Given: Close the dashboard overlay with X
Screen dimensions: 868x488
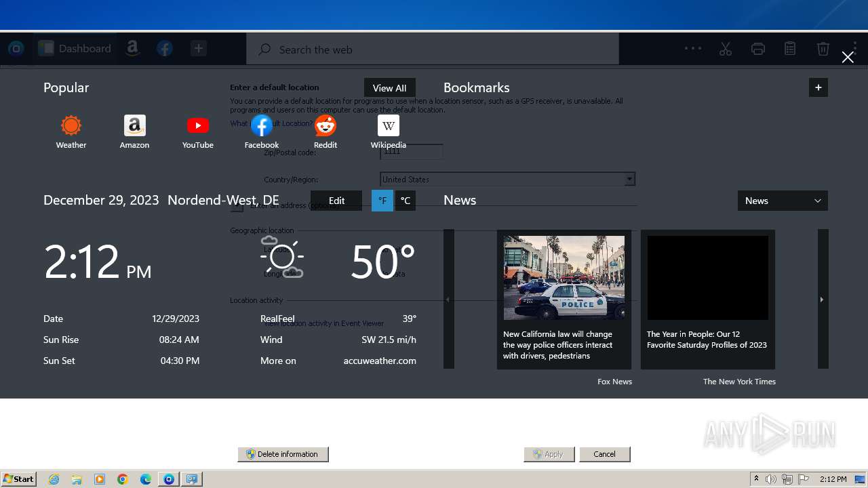Looking at the screenshot, I should (x=848, y=57).
